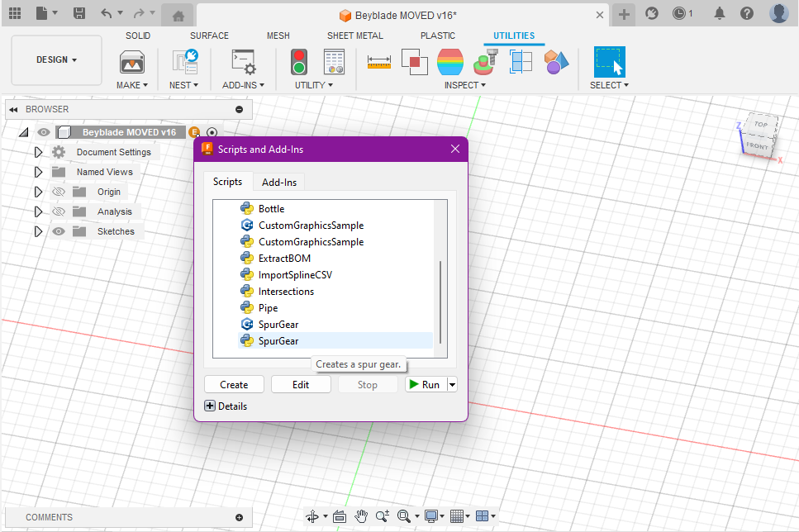Open the SOLID ribbon tab
This screenshot has width=799, height=532.
[x=138, y=36]
